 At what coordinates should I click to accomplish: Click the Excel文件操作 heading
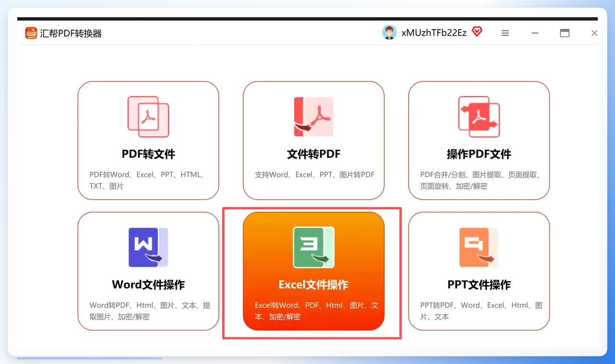[x=314, y=285]
